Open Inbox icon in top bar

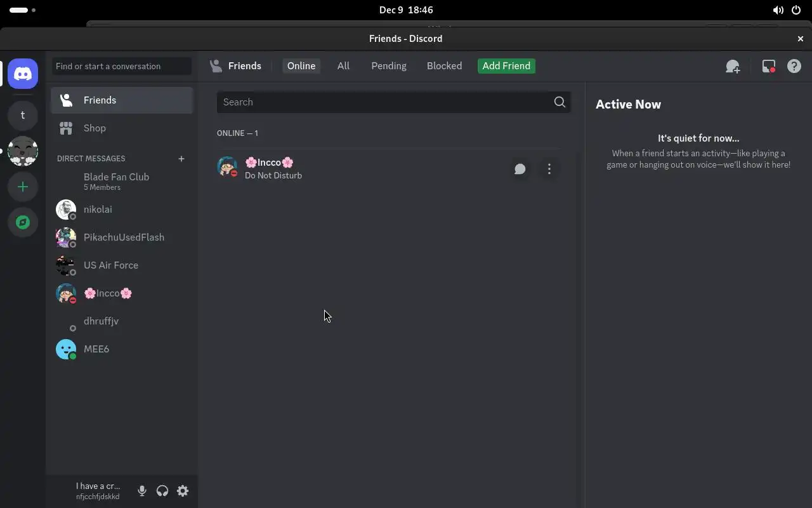(x=769, y=66)
